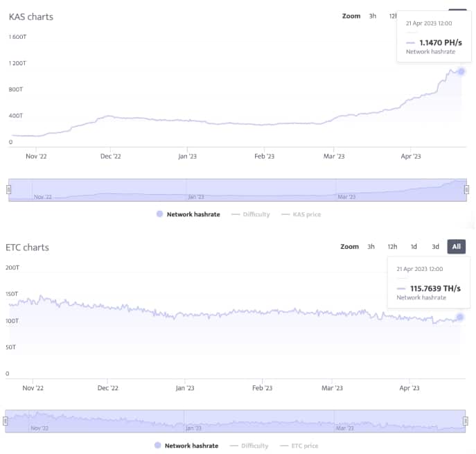Viewport: 476px width, 454px height.
Task: Toggle Difficulty series in KAS legend
Action: [x=250, y=214]
